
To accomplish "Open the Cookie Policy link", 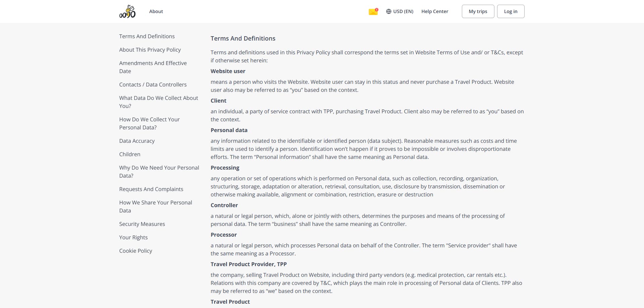I will (136, 251).
